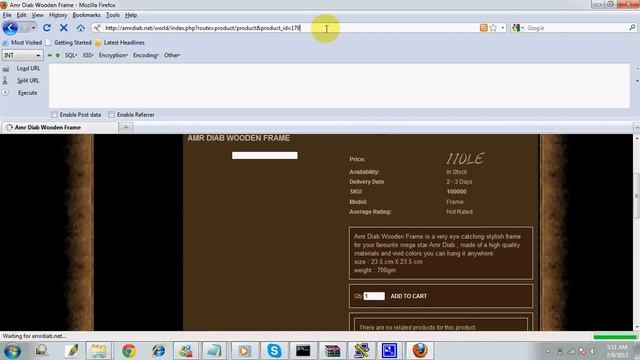The width and height of the screenshot is (640, 360).
Task: Open the Windows Start menu
Action: pos(12,351)
